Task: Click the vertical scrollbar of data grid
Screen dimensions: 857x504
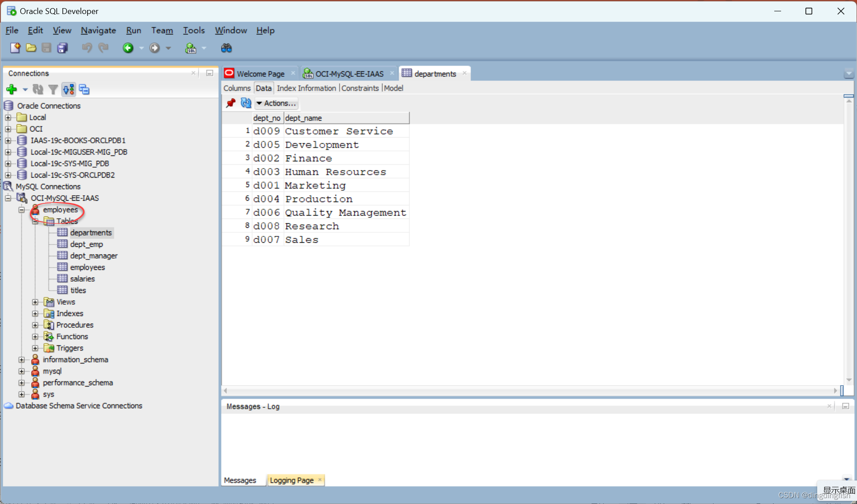Action: 849,240
